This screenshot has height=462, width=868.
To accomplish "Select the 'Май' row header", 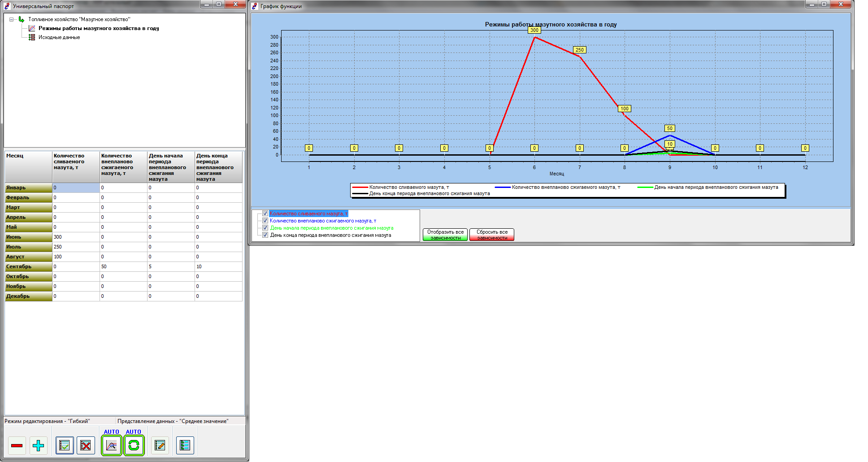I will point(28,227).
